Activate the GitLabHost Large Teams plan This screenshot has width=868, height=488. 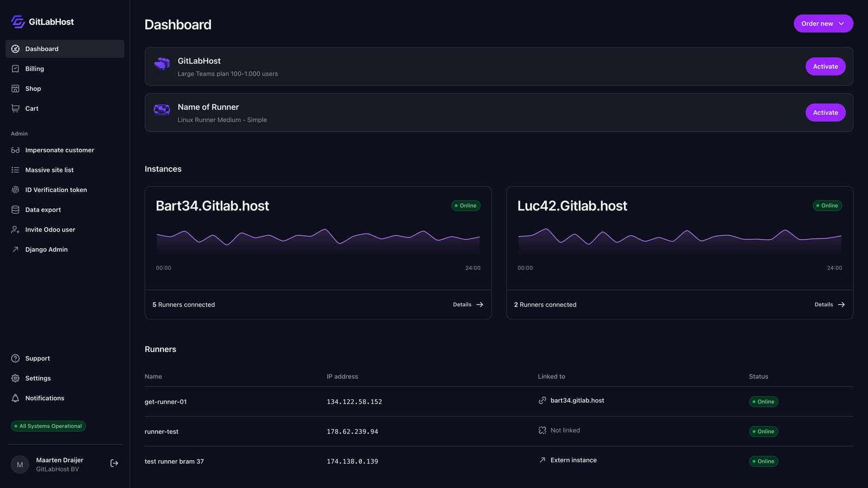(x=825, y=67)
